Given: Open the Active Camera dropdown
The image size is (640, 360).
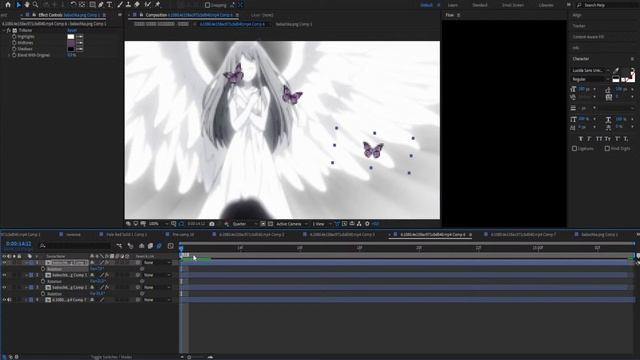Looking at the screenshot, I should point(292,224).
